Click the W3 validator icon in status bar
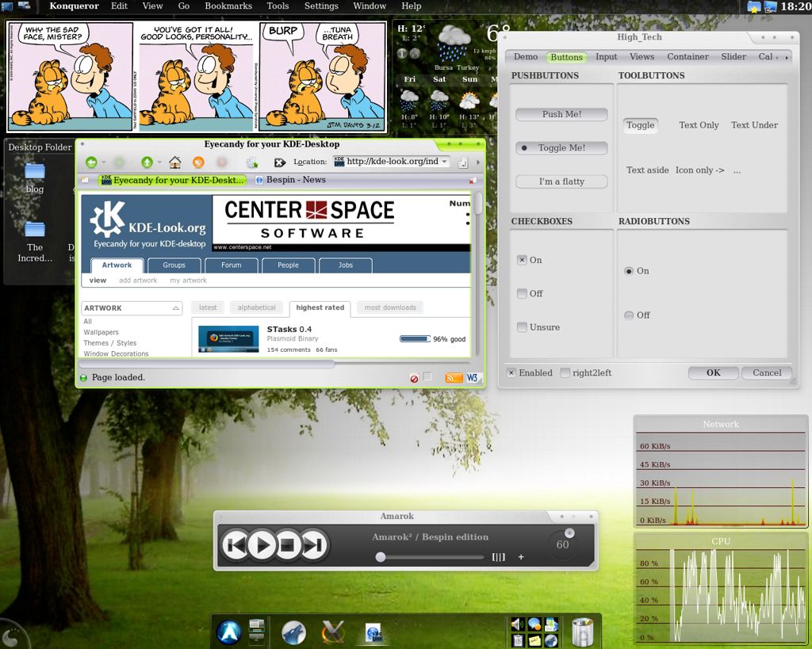812x649 pixels. 473,378
